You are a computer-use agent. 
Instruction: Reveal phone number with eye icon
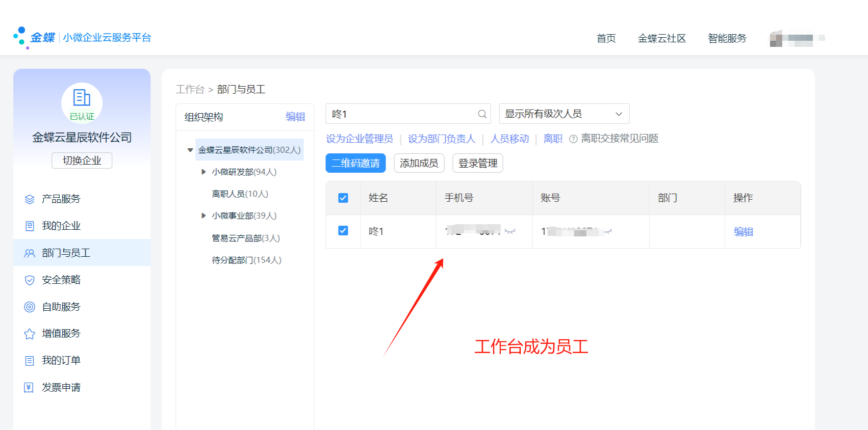coord(510,231)
